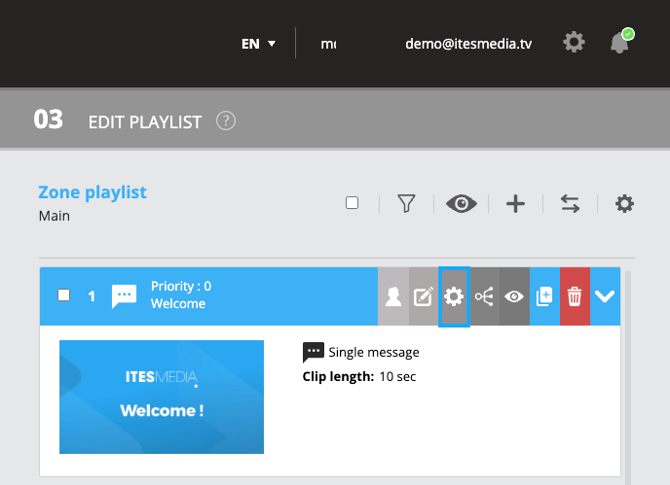Click the swap arrows icon in playlist toolbar
670x485 pixels.
click(570, 204)
